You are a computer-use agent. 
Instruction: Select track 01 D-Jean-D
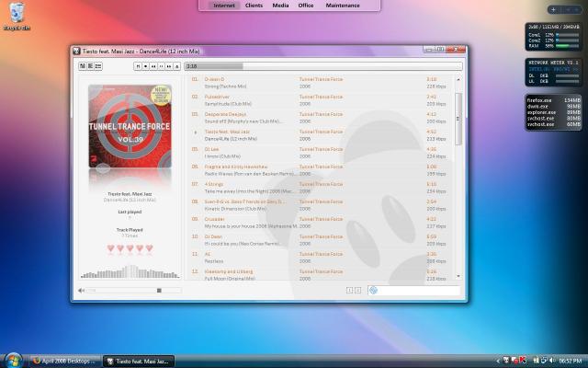tap(319, 83)
